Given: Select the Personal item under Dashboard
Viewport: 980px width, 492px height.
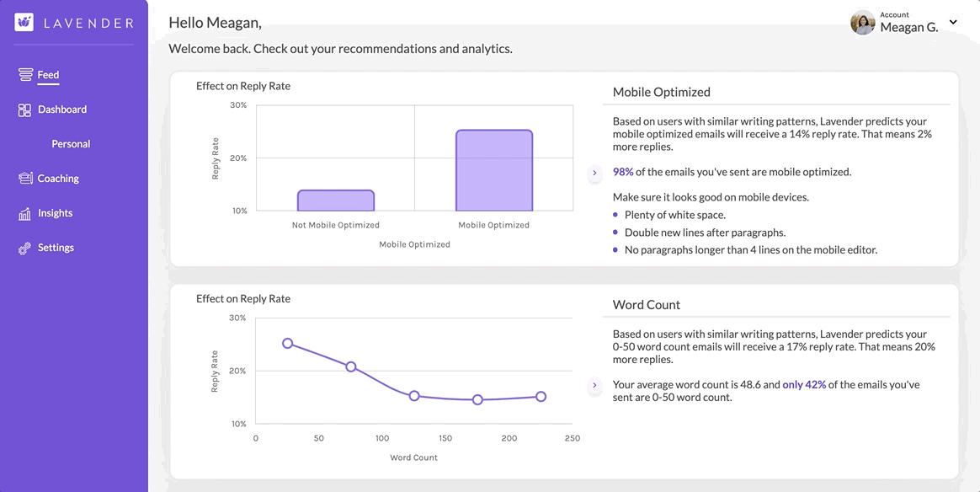Looking at the screenshot, I should tap(71, 143).
